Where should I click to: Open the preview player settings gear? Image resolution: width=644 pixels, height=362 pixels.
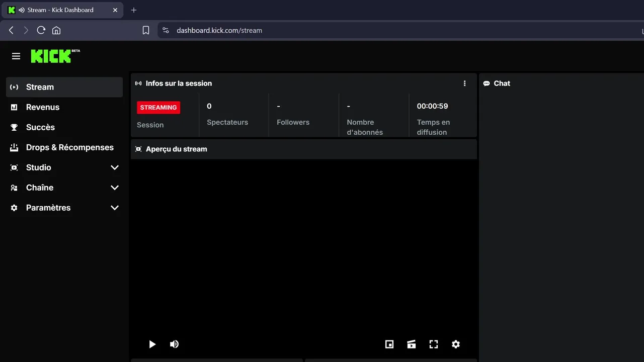pos(456,344)
